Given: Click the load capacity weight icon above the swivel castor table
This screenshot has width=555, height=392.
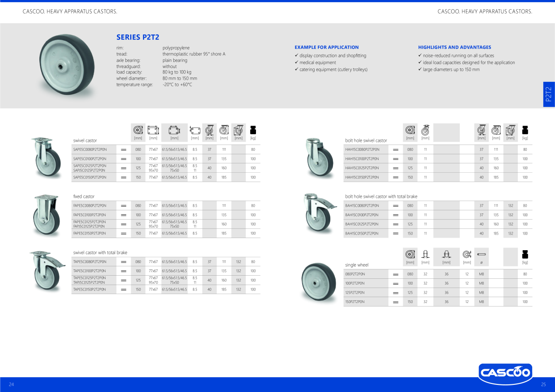Looking at the screenshot, I should click(x=253, y=130).
